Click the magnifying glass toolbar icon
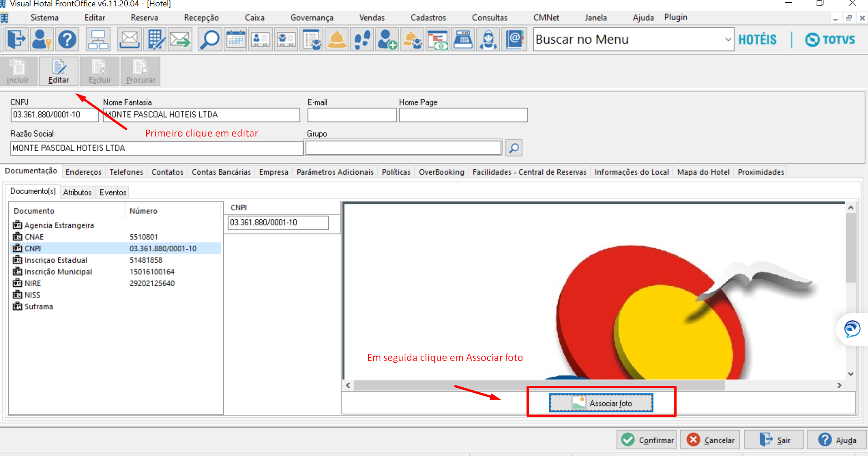868x456 pixels. tap(210, 40)
